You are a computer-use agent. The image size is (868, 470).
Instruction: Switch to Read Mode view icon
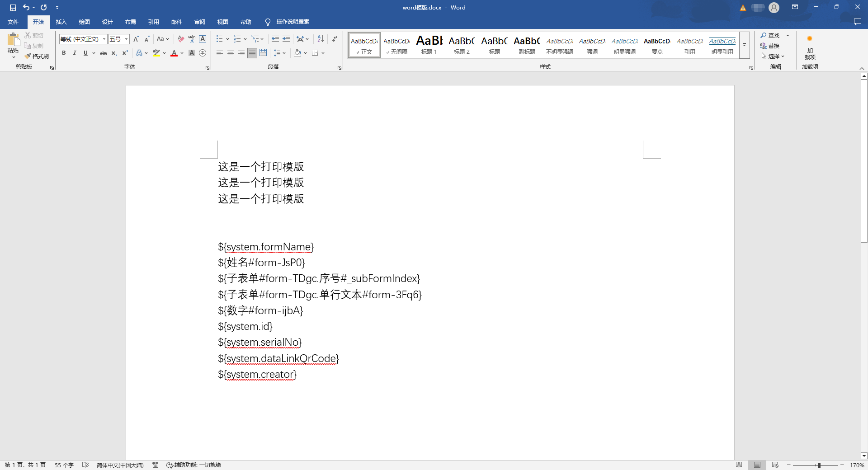pyautogui.click(x=739, y=465)
